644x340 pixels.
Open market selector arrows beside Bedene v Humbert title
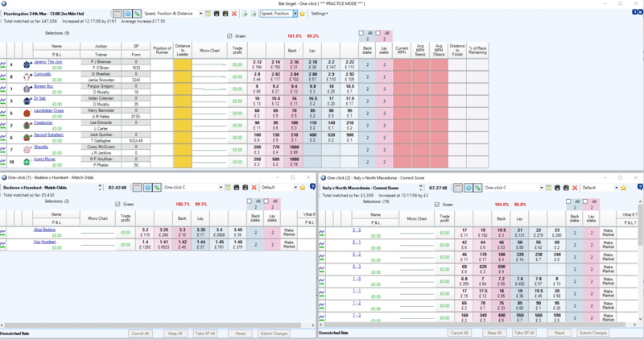pos(100,188)
